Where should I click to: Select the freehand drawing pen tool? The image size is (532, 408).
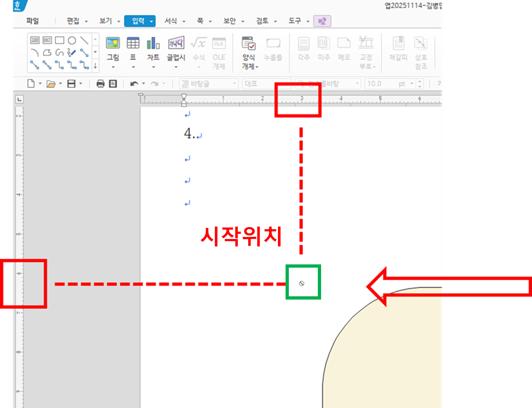click(x=72, y=53)
